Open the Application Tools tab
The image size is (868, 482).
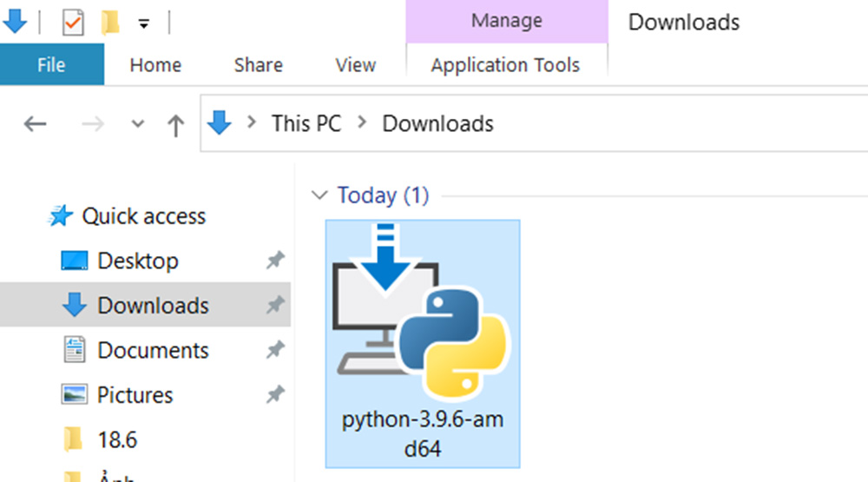505,65
